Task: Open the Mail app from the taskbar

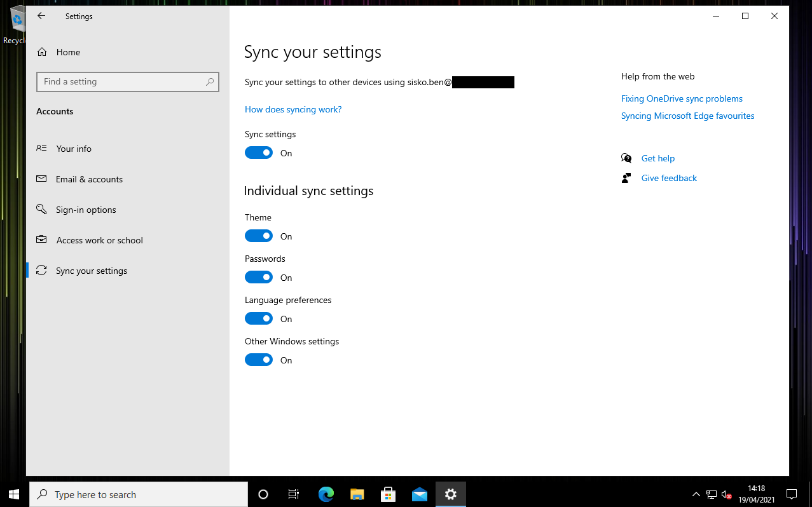Action: [420, 494]
